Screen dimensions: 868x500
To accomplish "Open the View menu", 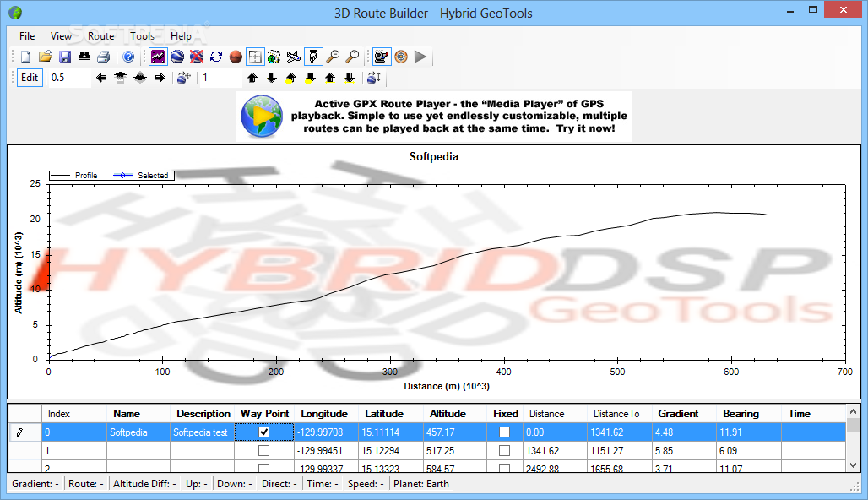I will click(61, 36).
